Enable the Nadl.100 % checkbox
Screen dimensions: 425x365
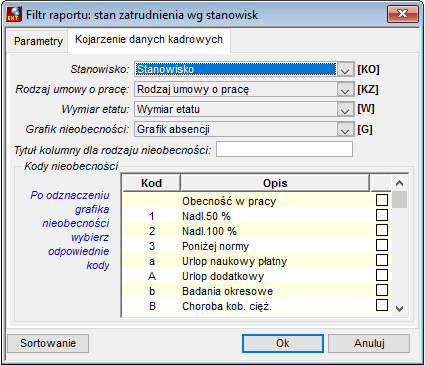pos(382,230)
